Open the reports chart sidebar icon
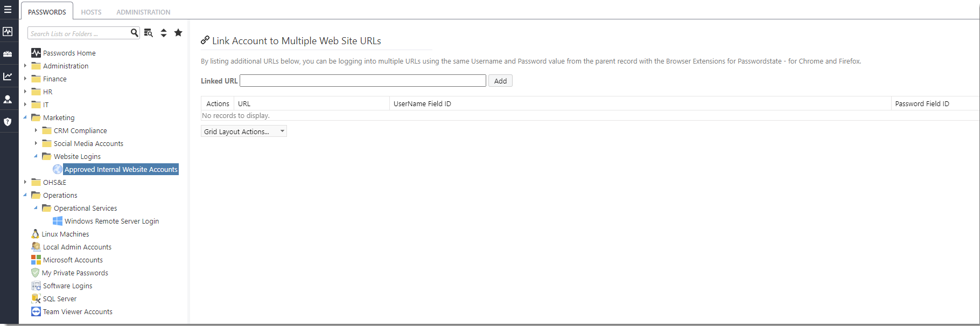The width and height of the screenshot is (980, 326). click(8, 77)
